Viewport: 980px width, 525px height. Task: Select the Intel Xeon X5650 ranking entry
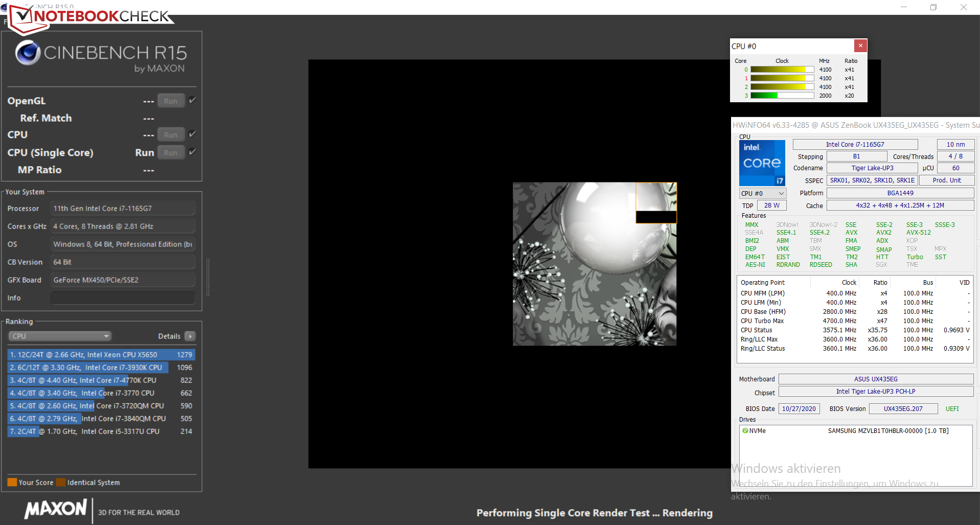click(101, 355)
